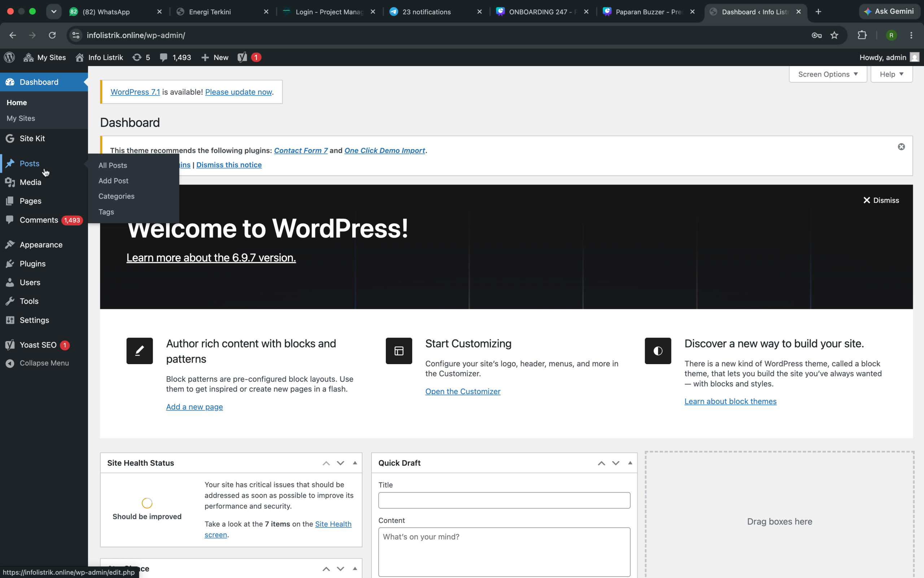Open the Users sidebar menu
The width and height of the screenshot is (924, 578).
44,282
